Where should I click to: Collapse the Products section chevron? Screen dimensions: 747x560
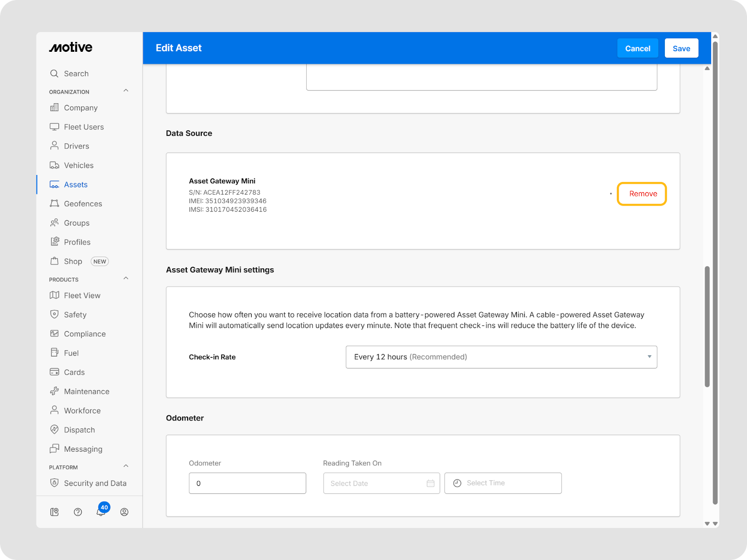click(126, 279)
